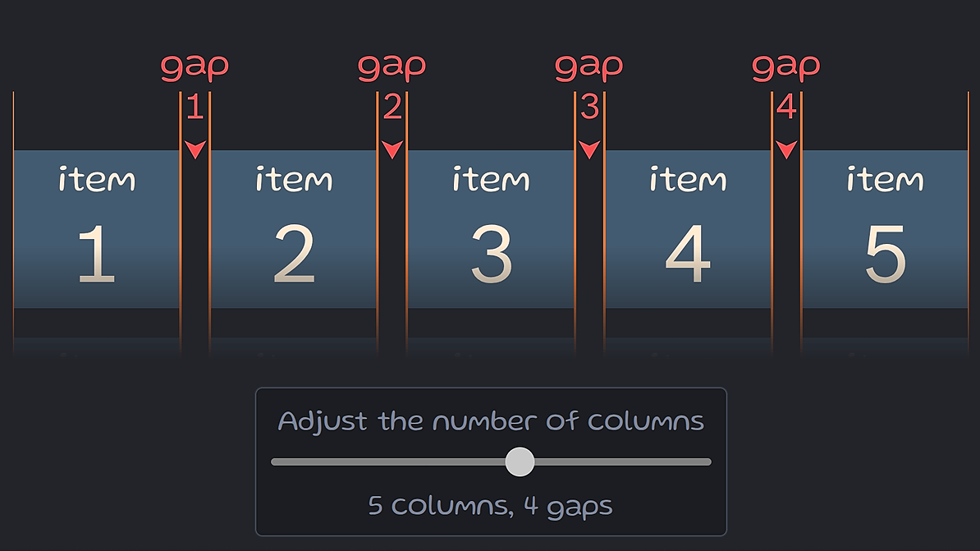Image resolution: width=980 pixels, height=551 pixels.
Task: Click the red number 1 gap marker
Action: click(195, 106)
